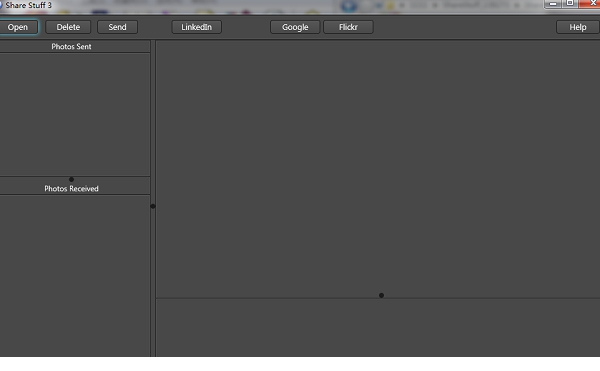Click the Open button
Image resolution: width=600 pixels, height=371 pixels.
[18, 27]
